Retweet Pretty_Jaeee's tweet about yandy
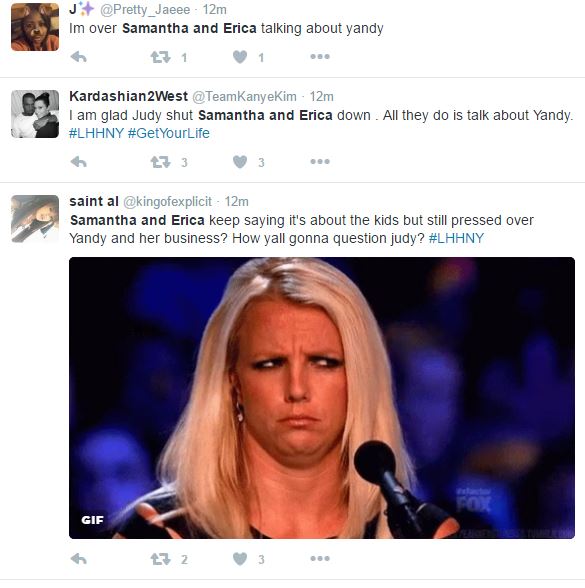 160,57
